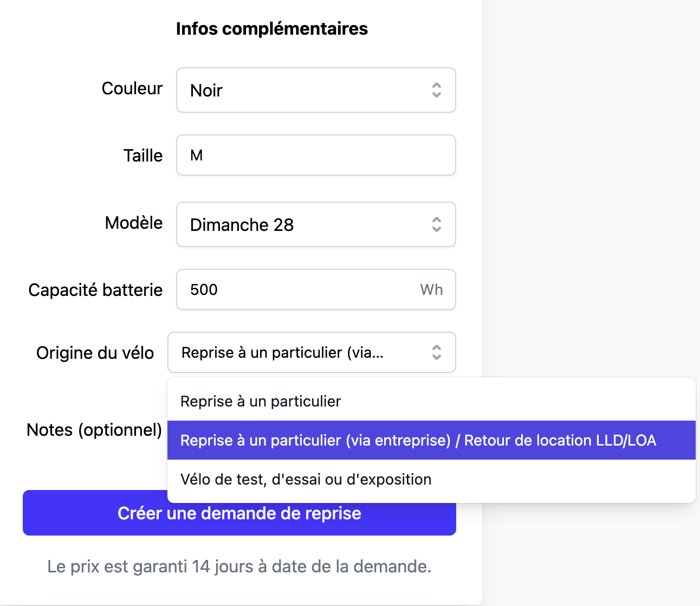Click the Notes (optionnel) label
700x606 pixels.
[x=94, y=430]
